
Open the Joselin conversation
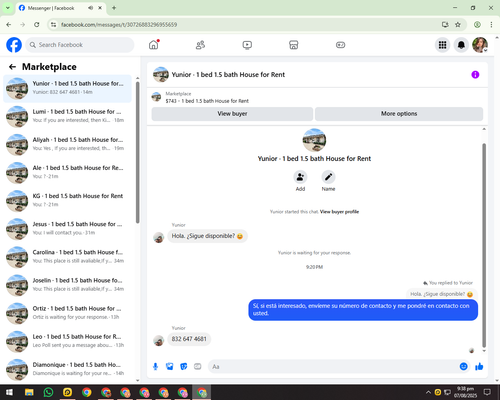pos(67,285)
